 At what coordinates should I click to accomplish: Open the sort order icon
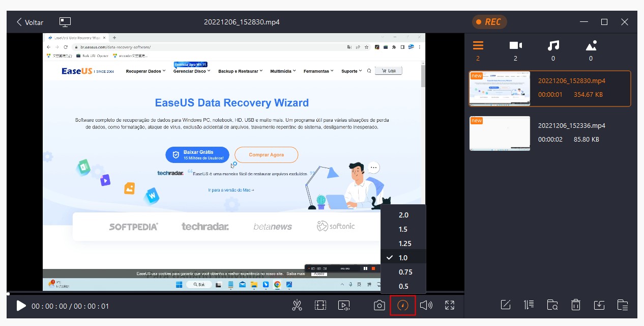pos(529,305)
